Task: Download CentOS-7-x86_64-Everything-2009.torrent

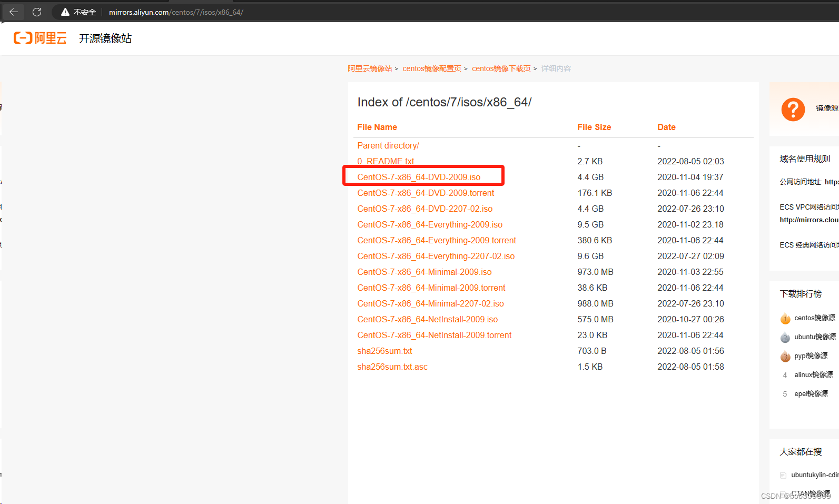Action: [437, 240]
